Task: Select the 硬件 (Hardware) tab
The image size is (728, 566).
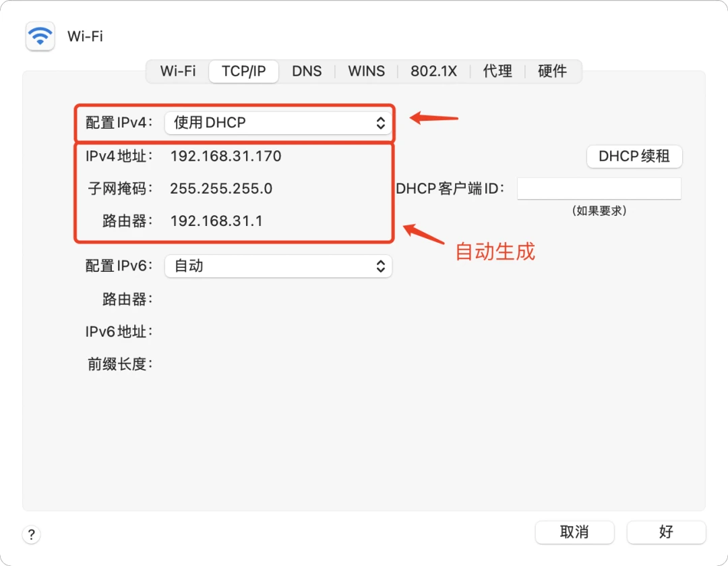Action: point(552,72)
